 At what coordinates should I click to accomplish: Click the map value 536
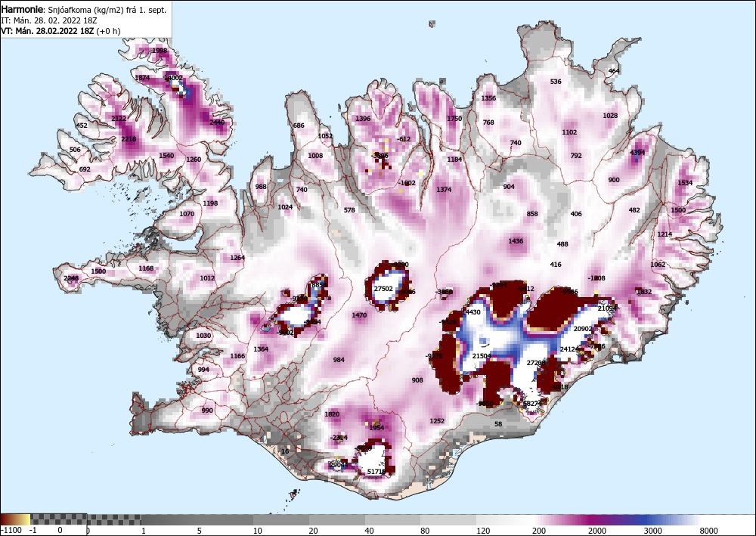click(556, 82)
